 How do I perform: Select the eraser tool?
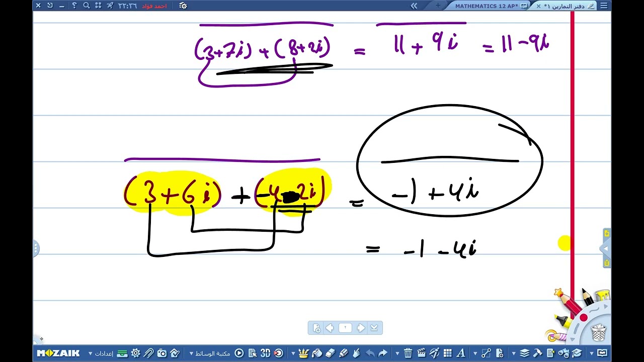coord(330,353)
